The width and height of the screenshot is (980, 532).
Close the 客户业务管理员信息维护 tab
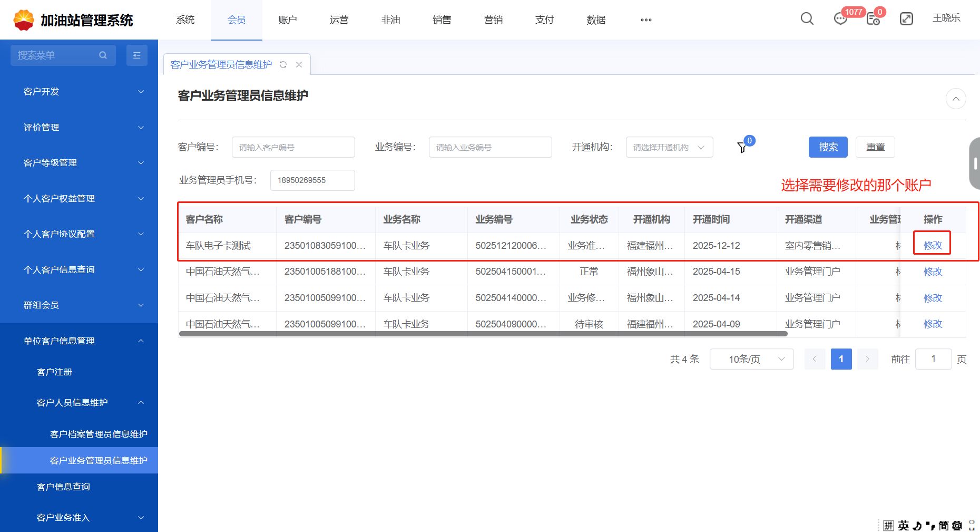299,64
